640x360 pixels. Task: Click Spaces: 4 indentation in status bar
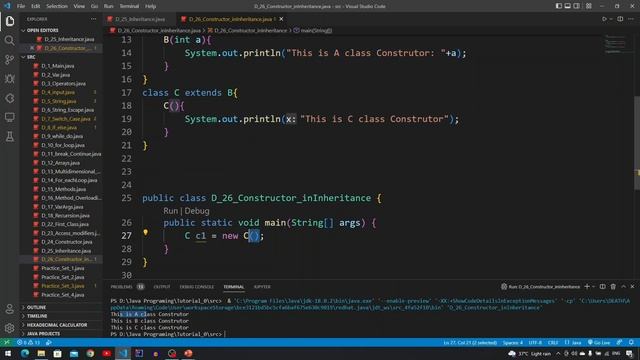click(x=513, y=342)
